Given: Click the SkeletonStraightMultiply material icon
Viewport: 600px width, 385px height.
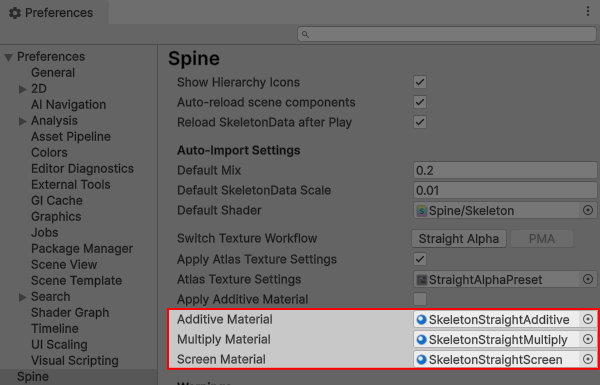Looking at the screenshot, I should (x=421, y=339).
